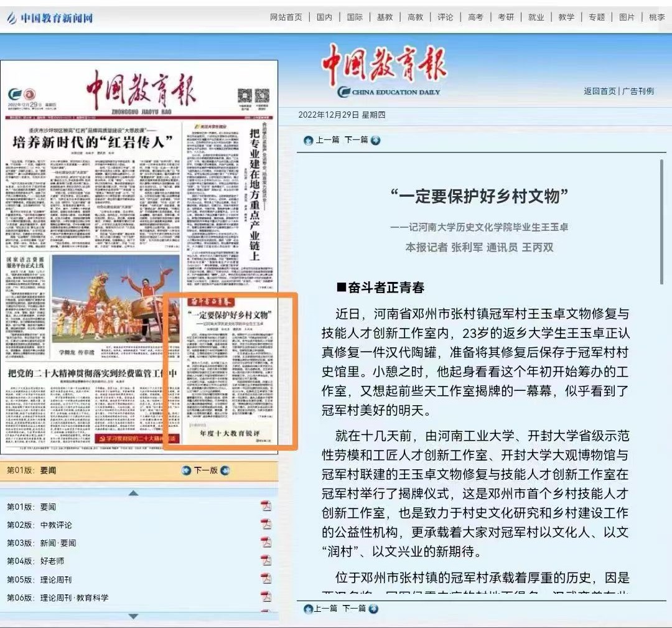The image size is (672, 628).
Task: Click previous article arrow icon at top
Action: pyautogui.click(x=309, y=141)
